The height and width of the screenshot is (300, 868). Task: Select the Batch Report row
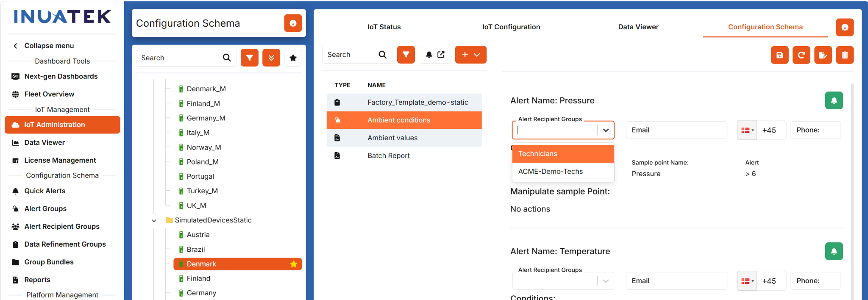[404, 156]
